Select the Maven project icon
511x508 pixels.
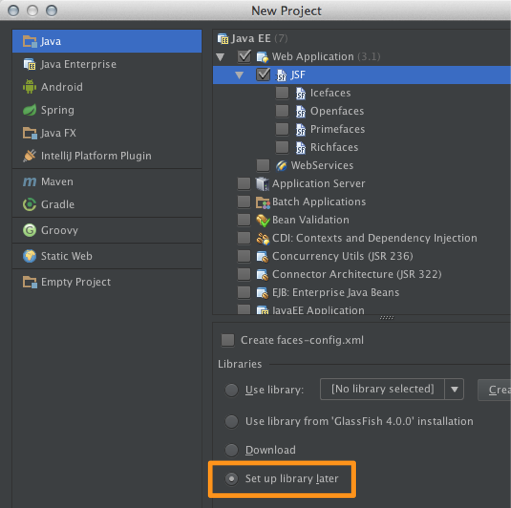point(29,182)
